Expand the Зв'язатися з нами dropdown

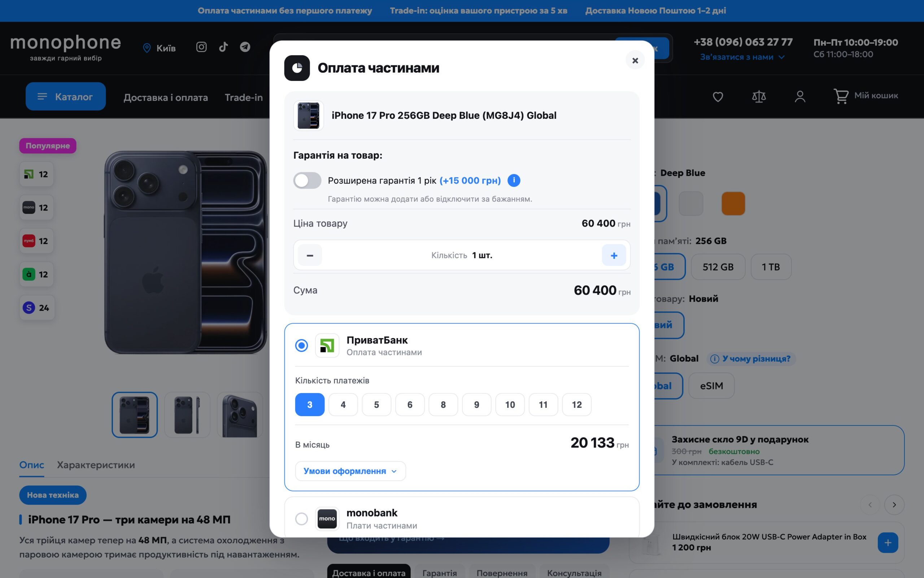point(742,57)
